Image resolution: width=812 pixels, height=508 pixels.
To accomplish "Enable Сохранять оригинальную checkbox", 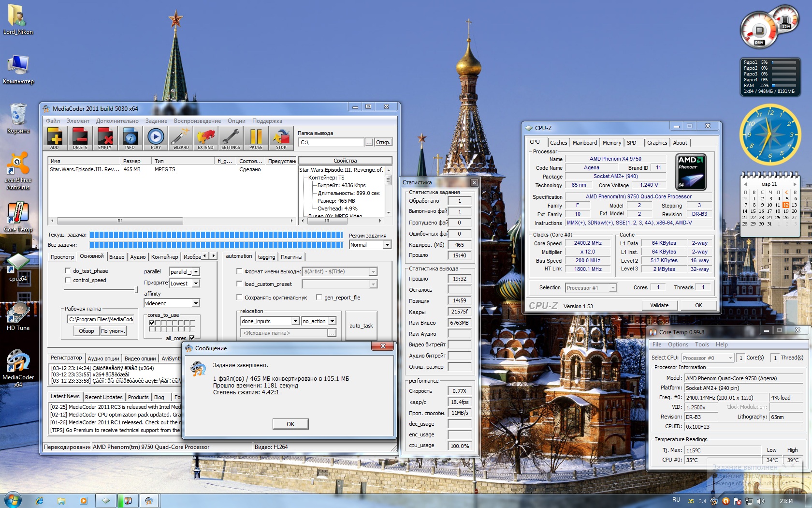I will 239,298.
